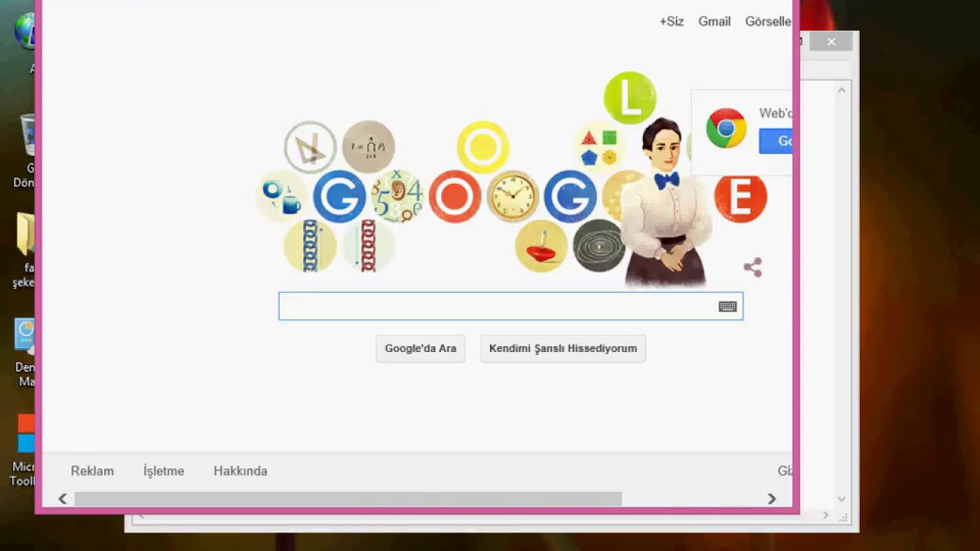This screenshot has height=551, width=980.
Task: Click the clock doodle circle
Action: [513, 197]
